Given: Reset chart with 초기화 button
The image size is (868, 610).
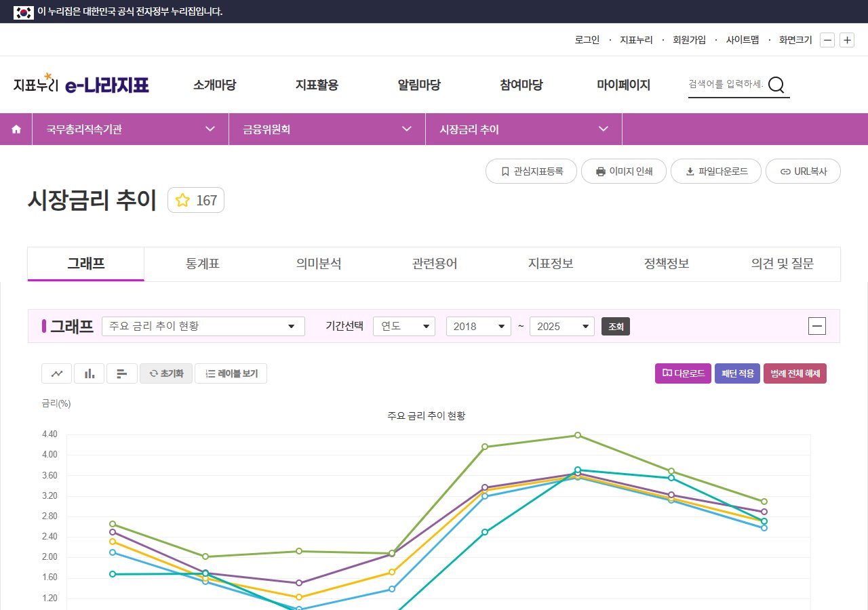Looking at the screenshot, I should point(166,373).
